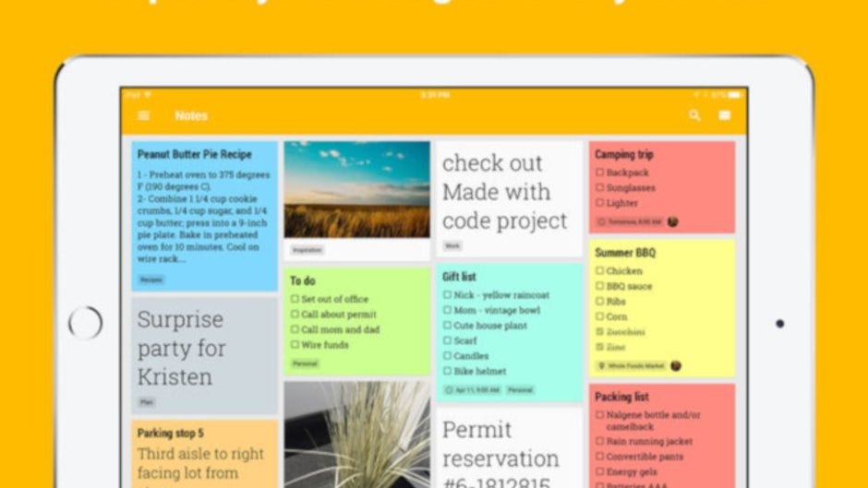
Task: Tap the battery indicator in status bar
Action: [x=735, y=95]
